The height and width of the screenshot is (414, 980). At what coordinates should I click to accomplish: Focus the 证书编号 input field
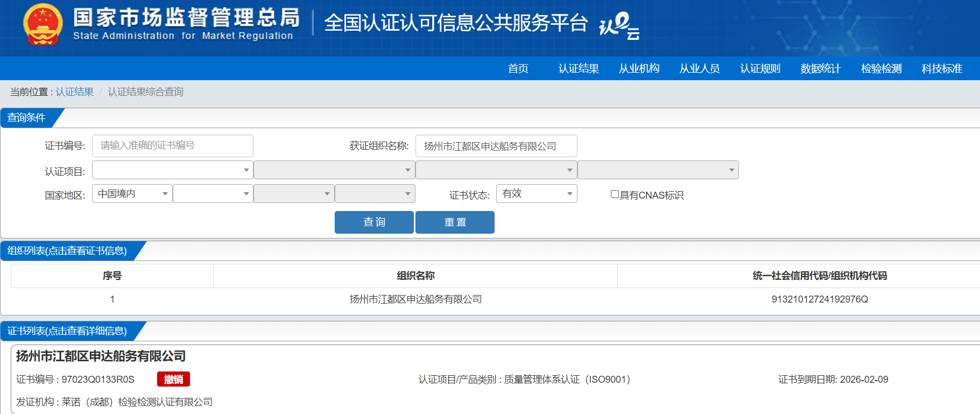(x=173, y=146)
